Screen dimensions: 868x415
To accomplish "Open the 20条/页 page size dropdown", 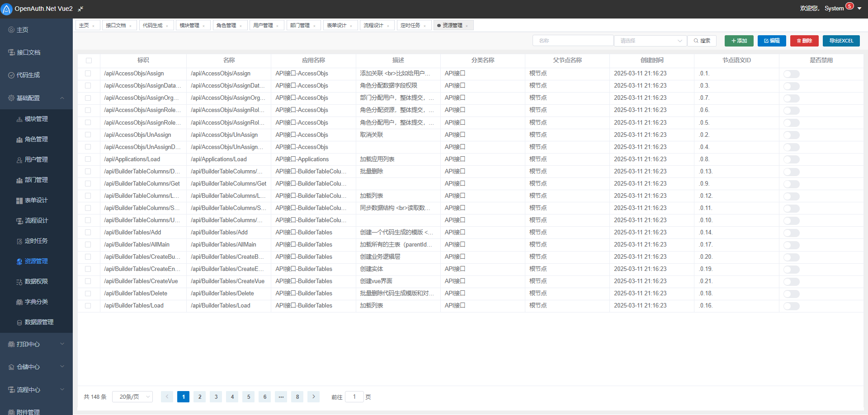I will 132,397.
